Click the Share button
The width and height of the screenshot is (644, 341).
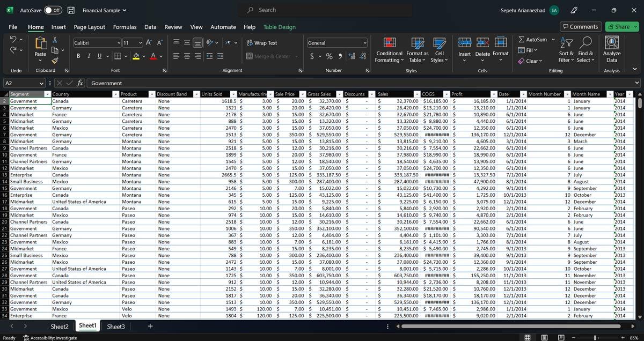coord(620,26)
